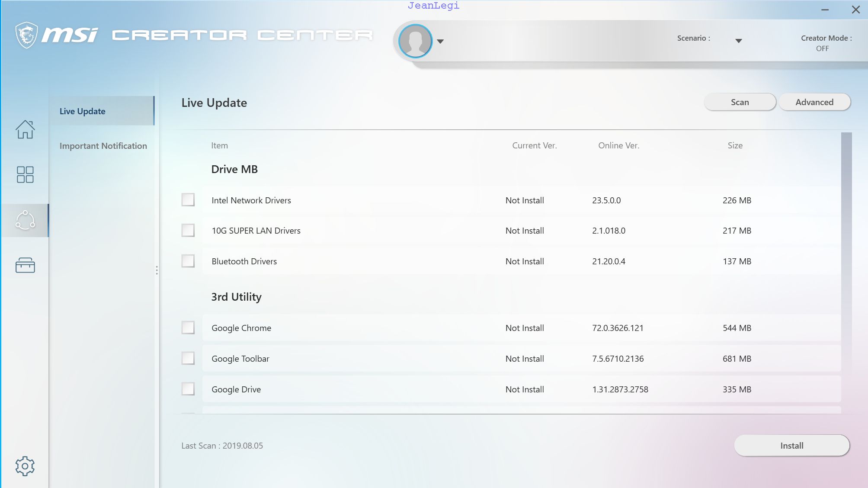Open the toolbox sidebar icon
868x488 pixels.
click(25, 265)
